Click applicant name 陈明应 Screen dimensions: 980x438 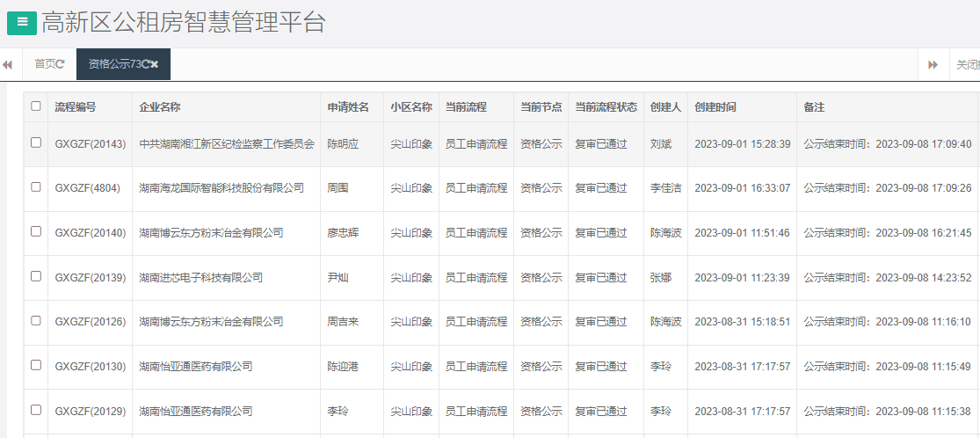click(x=343, y=144)
